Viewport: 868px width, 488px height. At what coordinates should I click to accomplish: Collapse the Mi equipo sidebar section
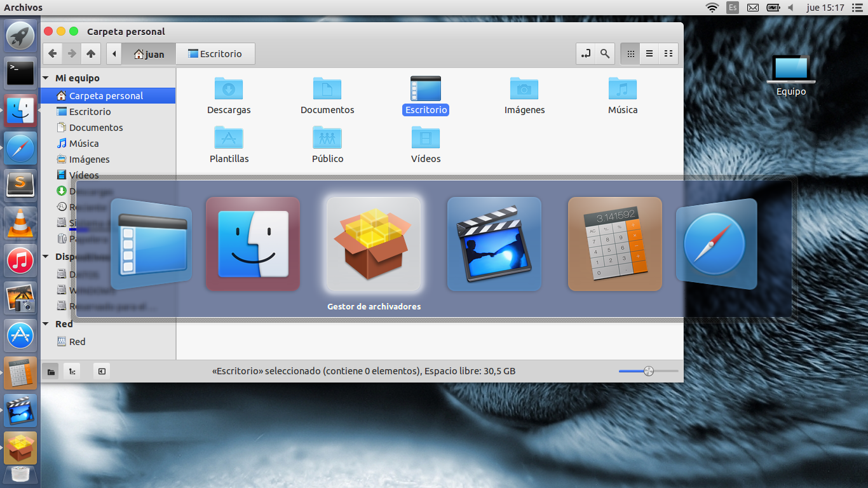(46, 78)
